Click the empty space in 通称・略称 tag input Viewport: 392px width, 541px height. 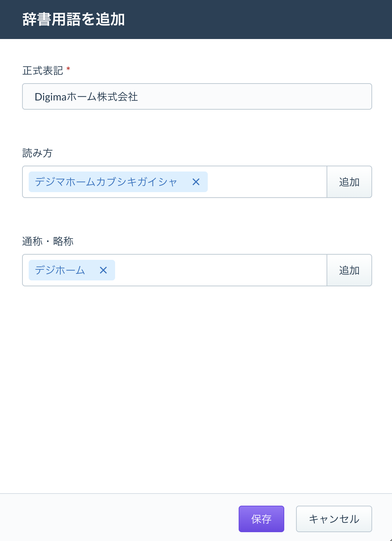point(221,270)
